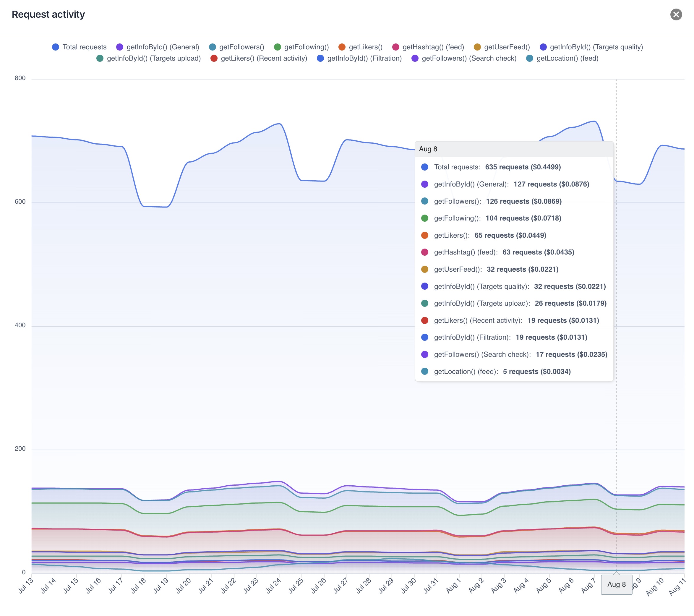694x616 pixels.
Task: Click "26 requests ($0.0179)" in the tooltip
Action: [x=571, y=303]
